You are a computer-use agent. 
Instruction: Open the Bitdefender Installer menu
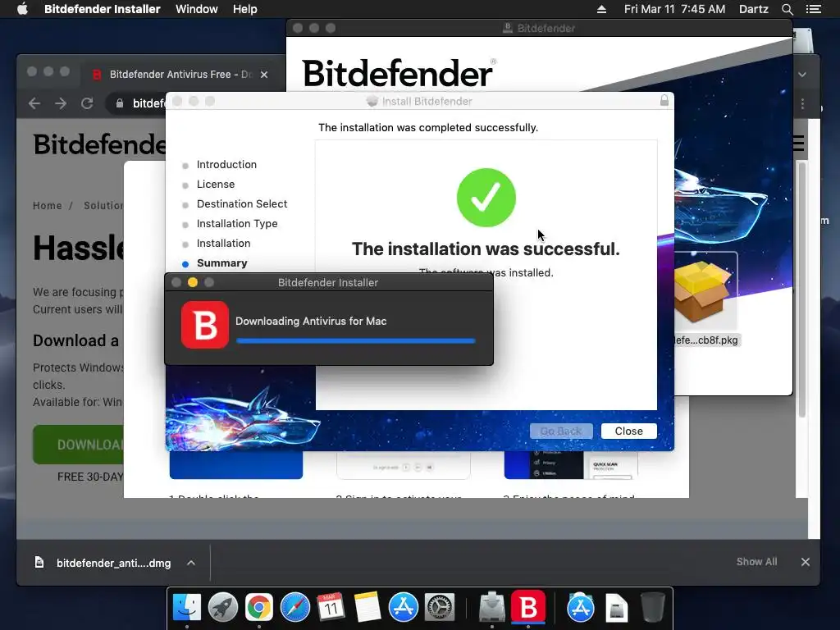102,9
